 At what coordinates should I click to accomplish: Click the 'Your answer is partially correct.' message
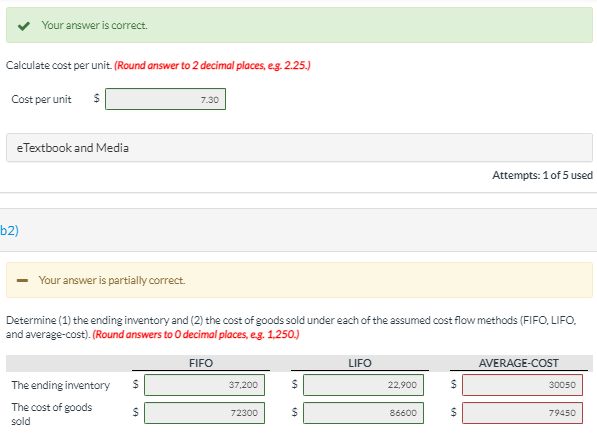[x=112, y=280]
